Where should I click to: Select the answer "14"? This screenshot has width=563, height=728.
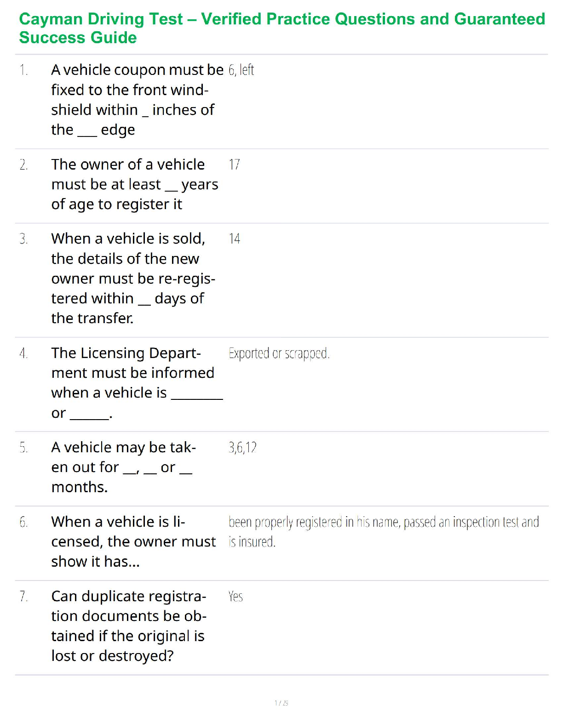pos(234,239)
